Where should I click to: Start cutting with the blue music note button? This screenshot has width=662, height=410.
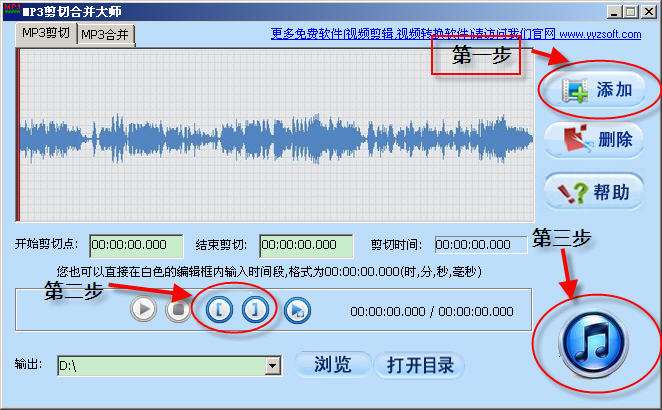[x=594, y=343]
